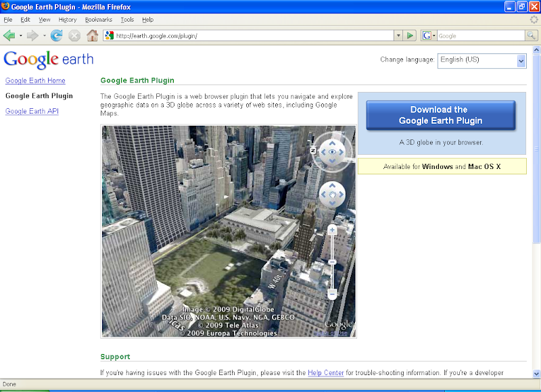Pan down with move joystick arrow

point(332,203)
